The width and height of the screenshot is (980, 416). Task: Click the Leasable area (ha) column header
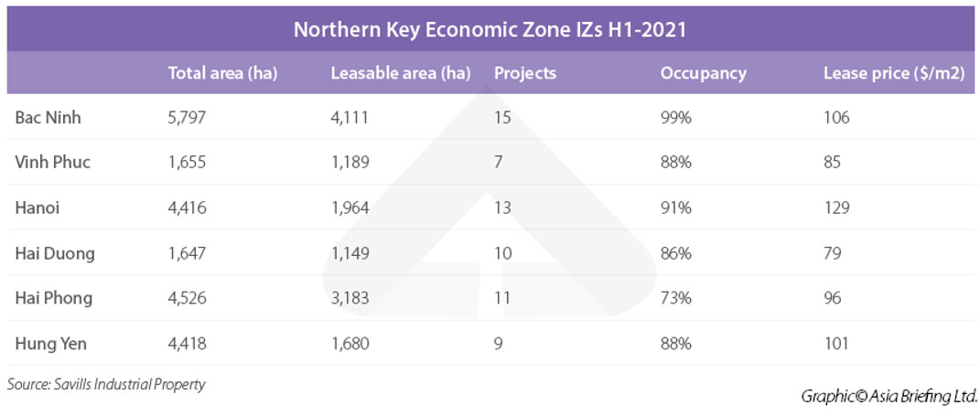pyautogui.click(x=400, y=73)
